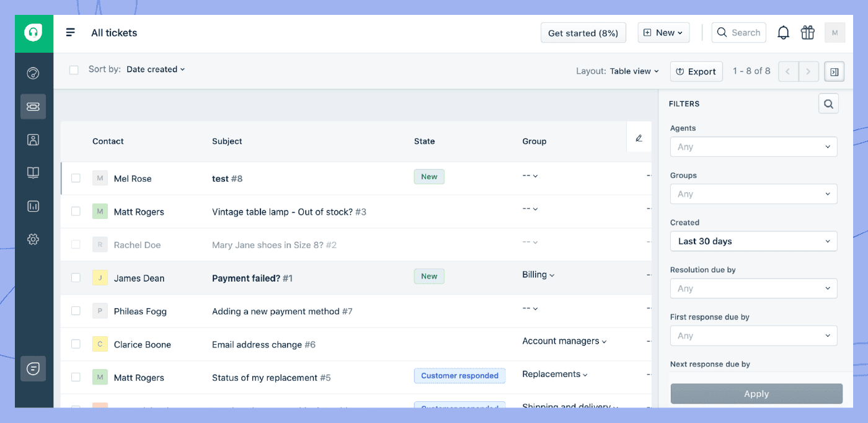
Task: Open the Created filter showing Last 30 days
Action: (x=753, y=241)
